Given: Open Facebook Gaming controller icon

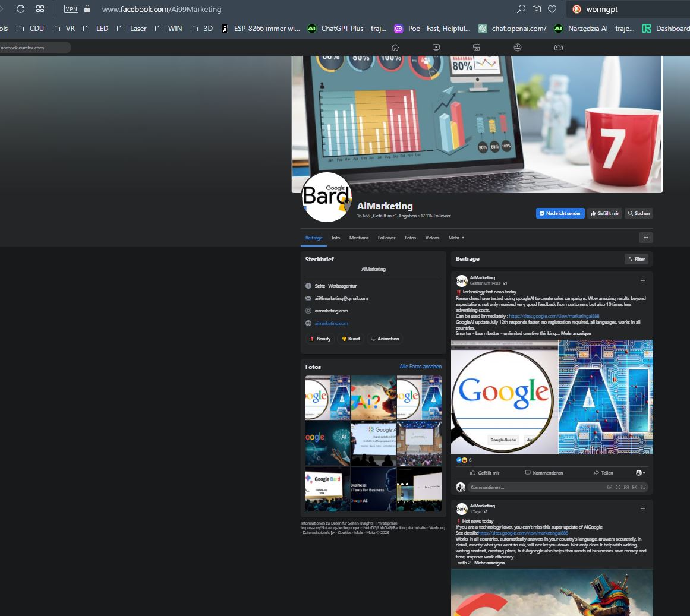Looking at the screenshot, I should [x=559, y=48].
